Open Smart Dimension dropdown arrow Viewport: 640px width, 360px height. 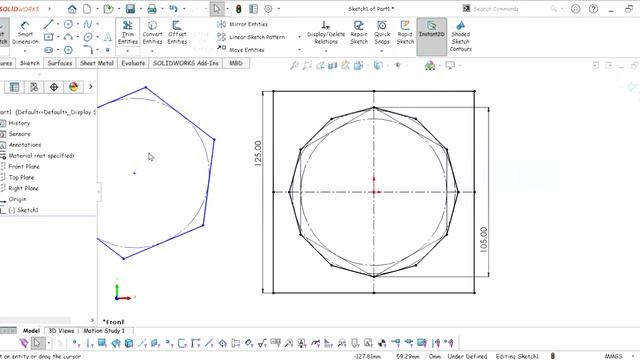(25, 51)
